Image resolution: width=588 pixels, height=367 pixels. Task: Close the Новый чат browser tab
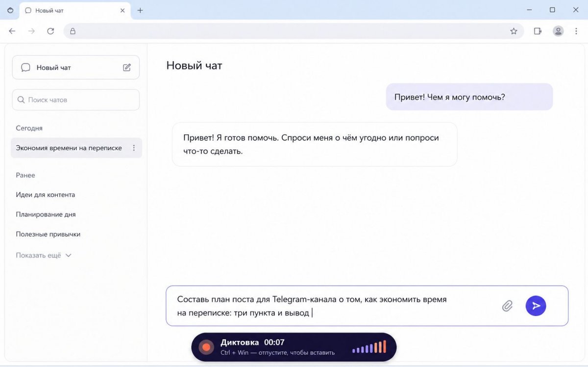pyautogui.click(x=122, y=10)
